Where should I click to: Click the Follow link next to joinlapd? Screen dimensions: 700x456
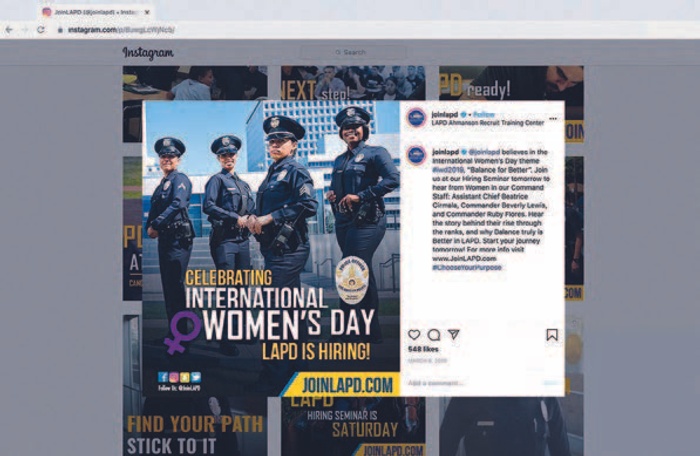point(483,114)
